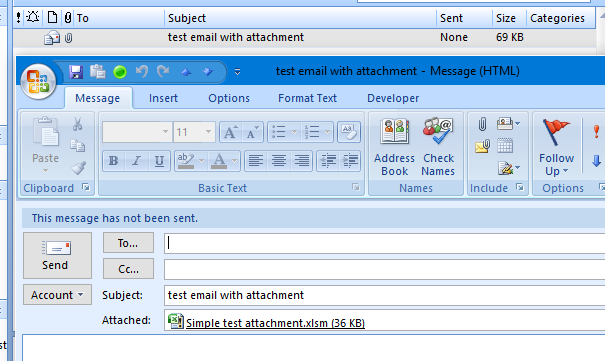Toggle bulleted list
Screen dimensions: 605x361
[x=279, y=132]
